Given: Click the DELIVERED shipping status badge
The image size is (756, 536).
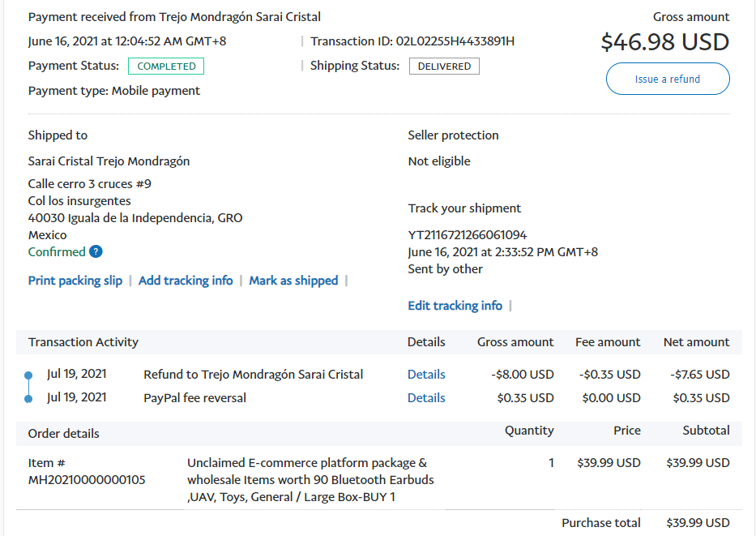Looking at the screenshot, I should [444, 66].
